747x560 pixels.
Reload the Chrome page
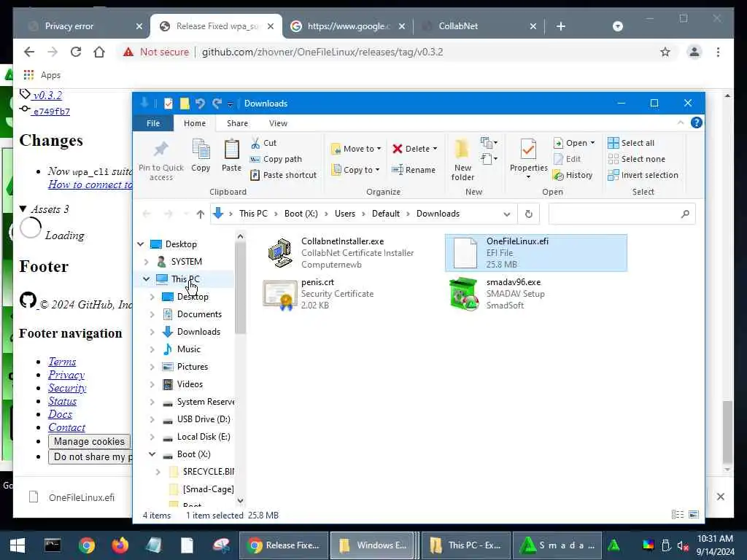pyautogui.click(x=76, y=52)
